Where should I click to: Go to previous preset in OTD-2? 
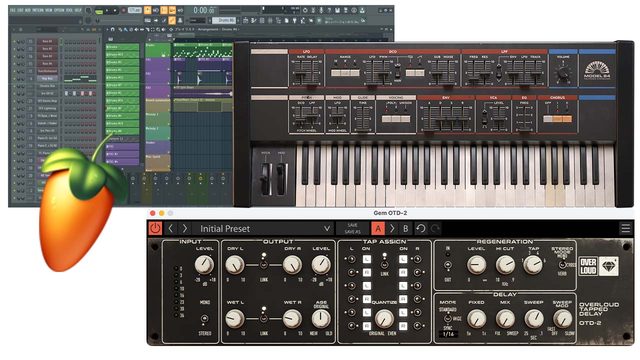pos(171,228)
